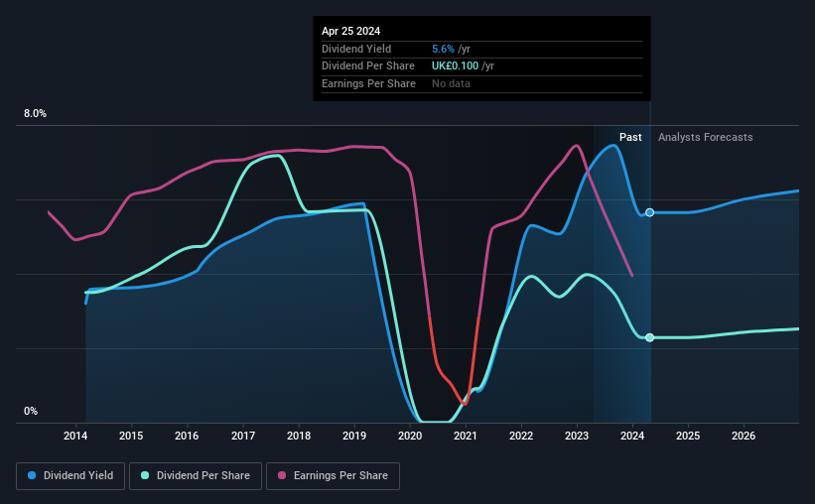Click the 'UK£0.100' dividend per share value
815x504 pixels.
pos(455,66)
